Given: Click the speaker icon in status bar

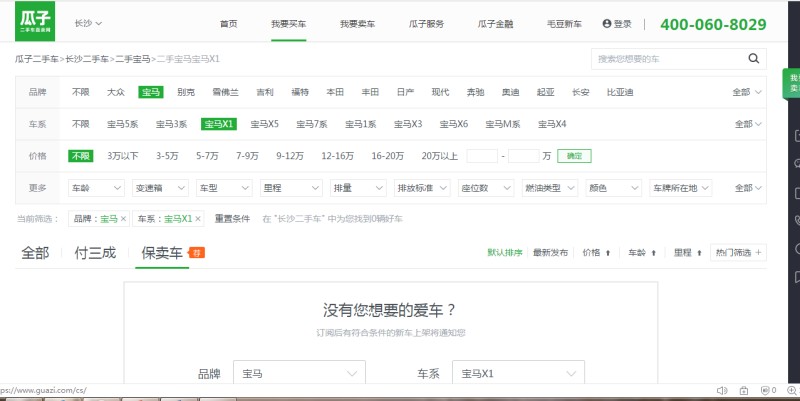Looking at the screenshot, I should [x=722, y=391].
